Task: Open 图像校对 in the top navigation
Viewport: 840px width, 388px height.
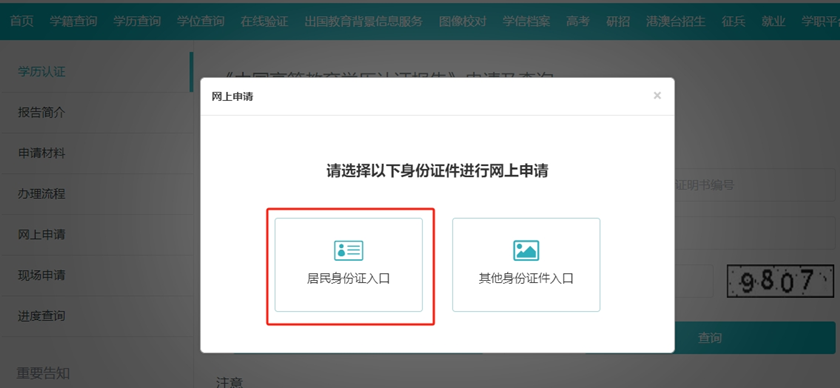Action: (x=463, y=21)
